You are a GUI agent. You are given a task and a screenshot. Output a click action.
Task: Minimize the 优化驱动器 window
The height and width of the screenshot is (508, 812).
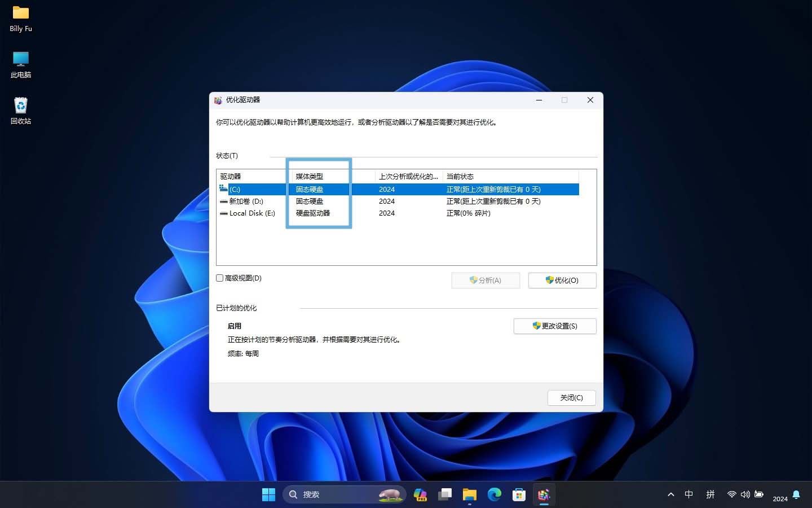click(x=539, y=100)
